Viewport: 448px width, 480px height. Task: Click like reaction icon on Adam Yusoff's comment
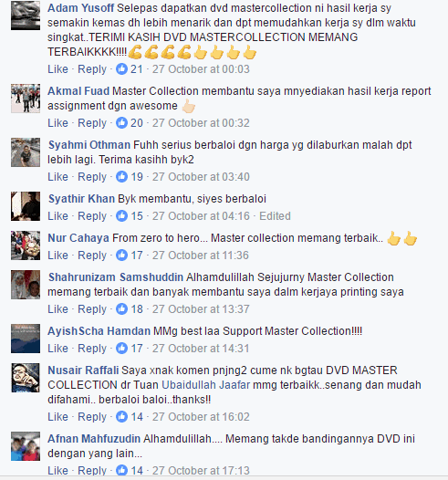click(x=121, y=68)
